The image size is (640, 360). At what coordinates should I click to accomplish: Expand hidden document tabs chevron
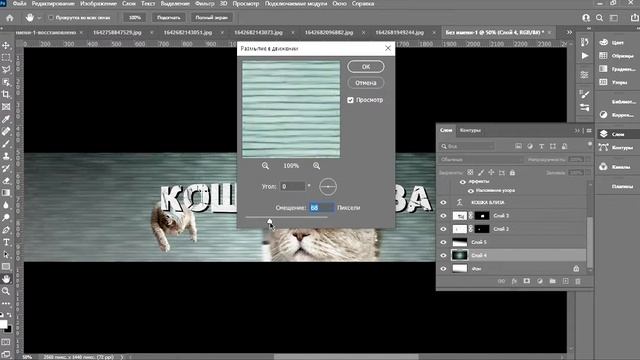569,32
